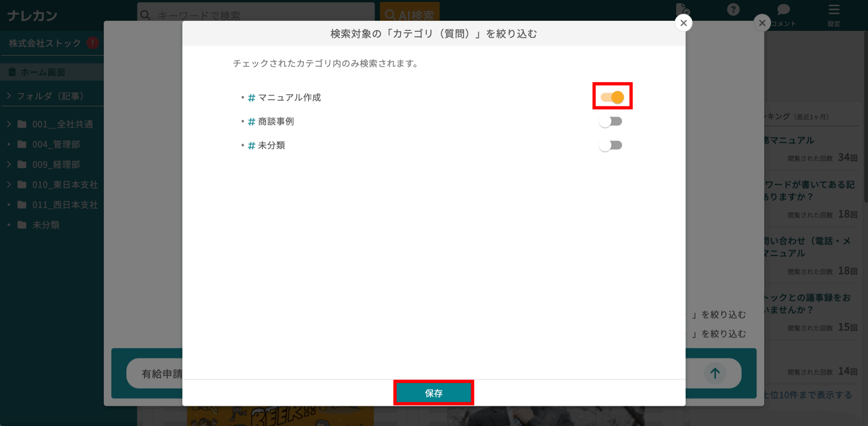
Task: Expand the 010_東日本支社 folder chevron
Action: [x=9, y=185]
